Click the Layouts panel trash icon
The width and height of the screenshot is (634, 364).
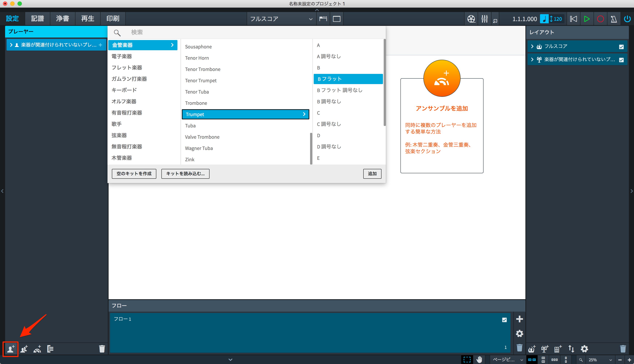(x=623, y=349)
